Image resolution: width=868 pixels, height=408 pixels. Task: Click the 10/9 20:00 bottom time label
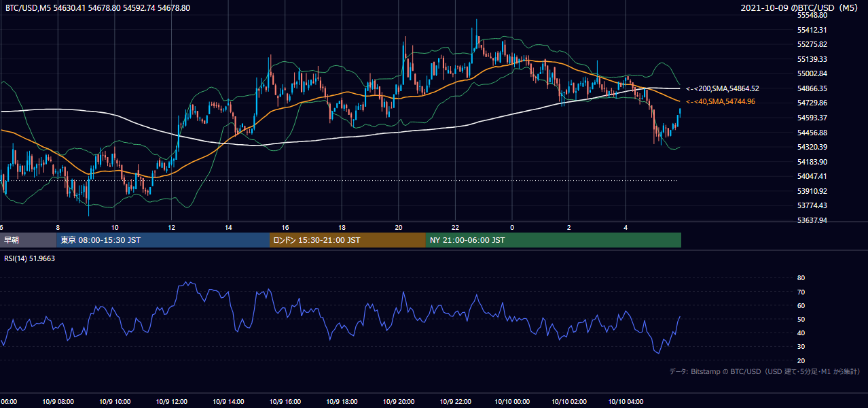tap(399, 401)
